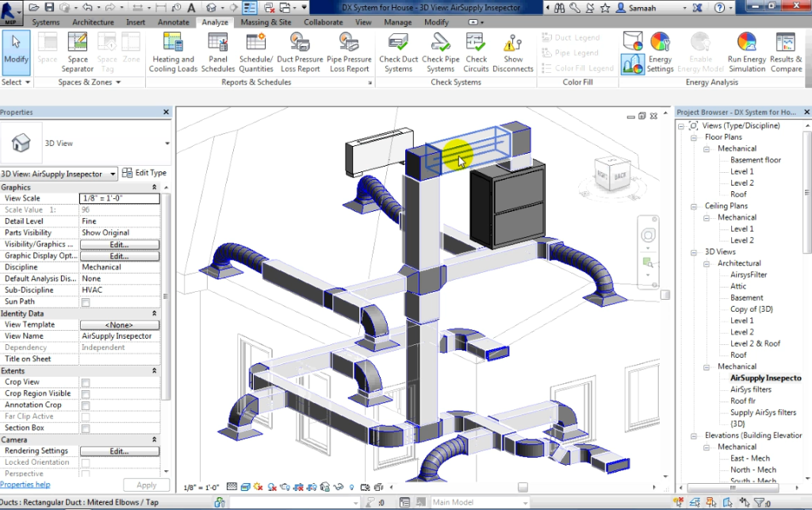Open Energy Settings

click(661, 53)
